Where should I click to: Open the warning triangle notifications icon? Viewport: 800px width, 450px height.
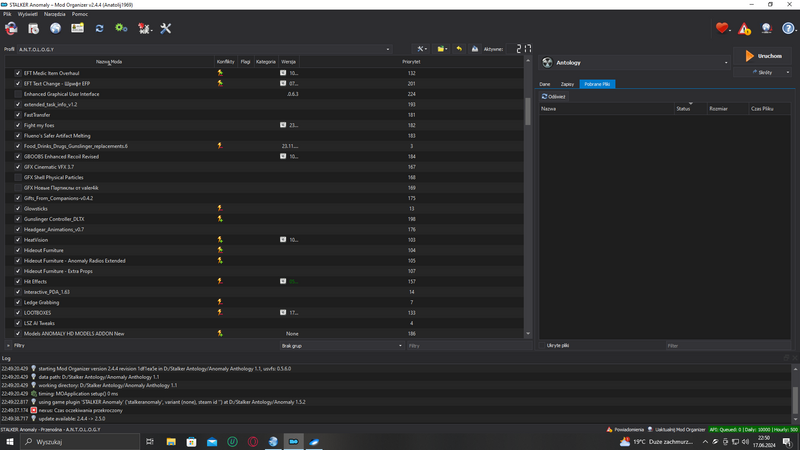pos(744,29)
